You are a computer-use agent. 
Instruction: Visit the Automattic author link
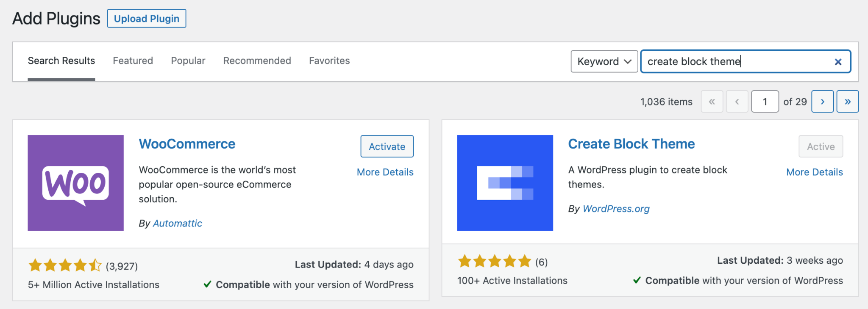(x=178, y=223)
